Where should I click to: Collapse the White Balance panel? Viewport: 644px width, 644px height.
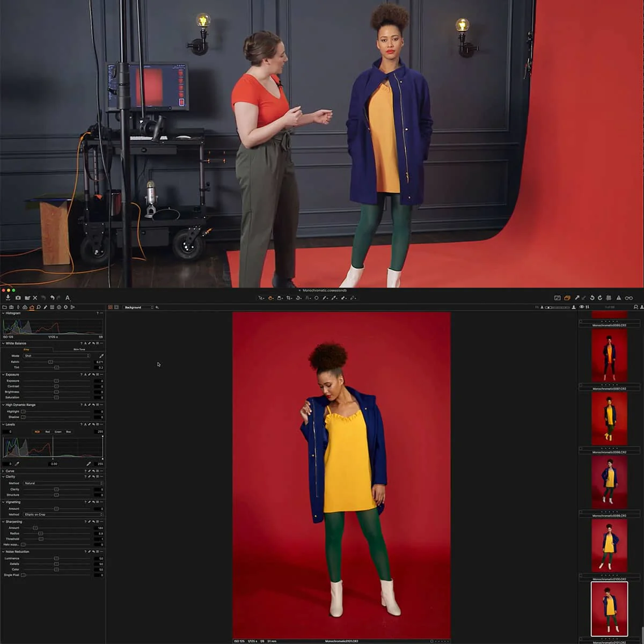point(3,343)
